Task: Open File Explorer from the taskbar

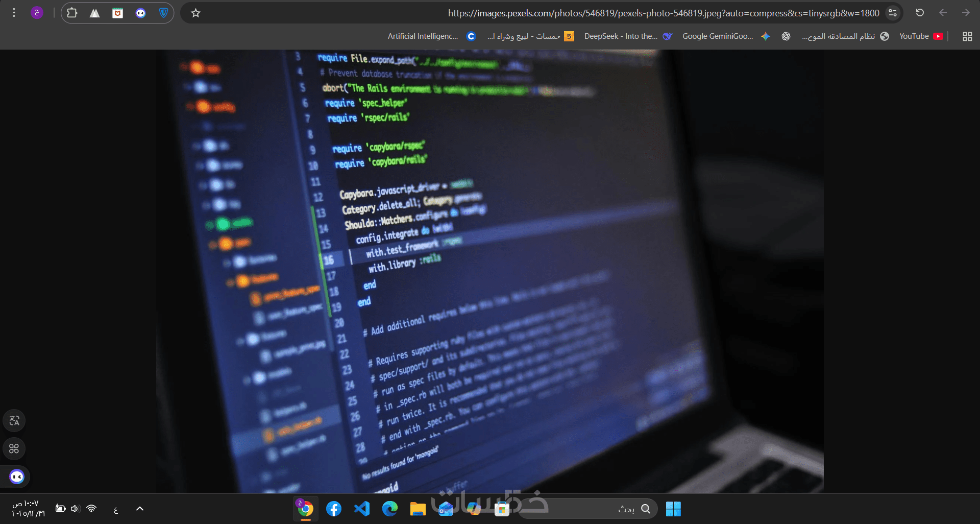Action: [x=418, y=509]
